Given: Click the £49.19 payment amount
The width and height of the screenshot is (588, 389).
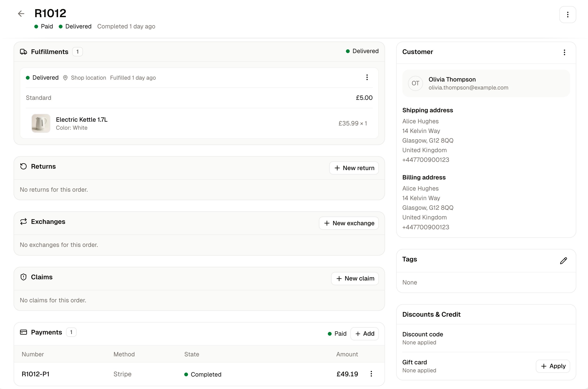Looking at the screenshot, I should pyautogui.click(x=347, y=374).
